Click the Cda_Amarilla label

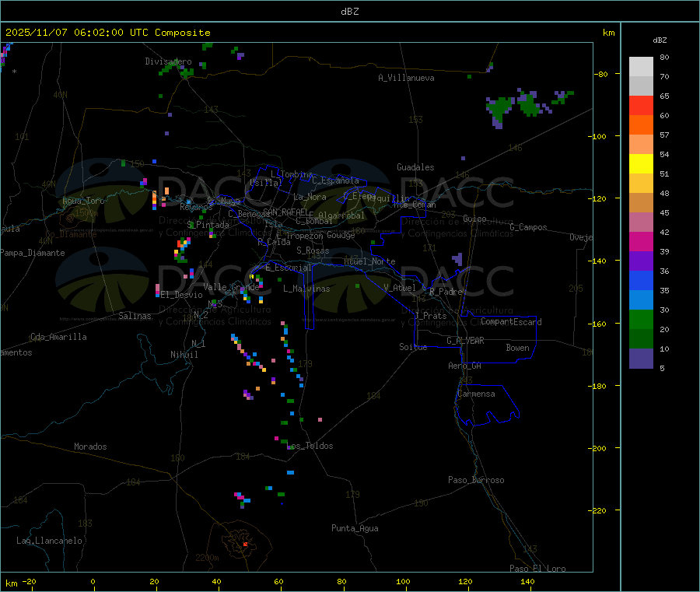click(58, 337)
